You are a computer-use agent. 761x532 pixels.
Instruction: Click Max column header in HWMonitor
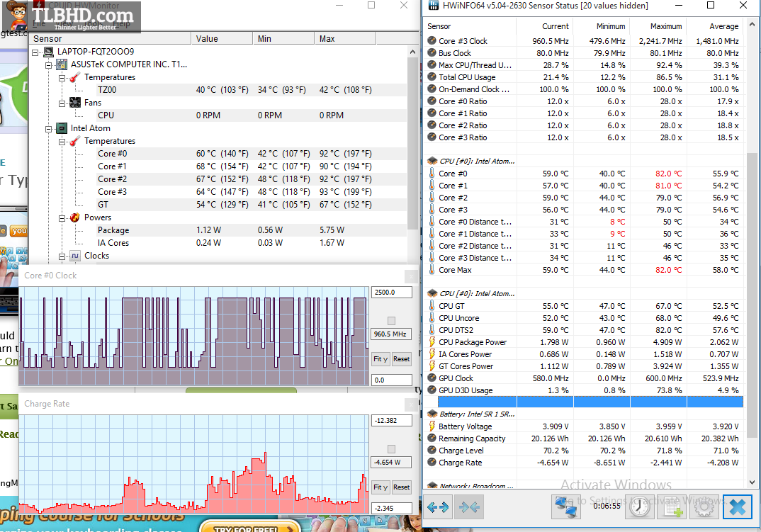pyautogui.click(x=345, y=38)
